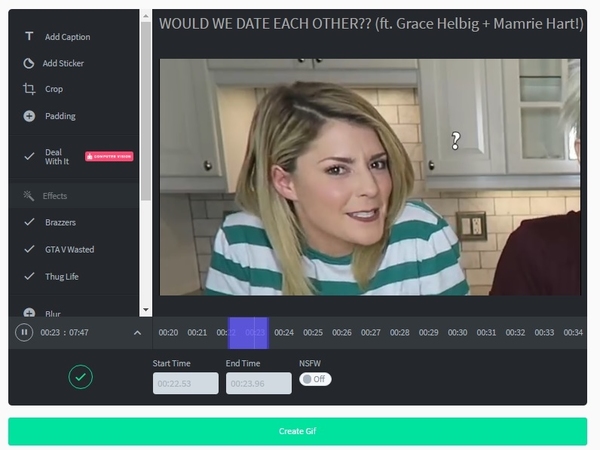Select the Crop tool
This screenshot has height=450, width=600.
(29, 89)
